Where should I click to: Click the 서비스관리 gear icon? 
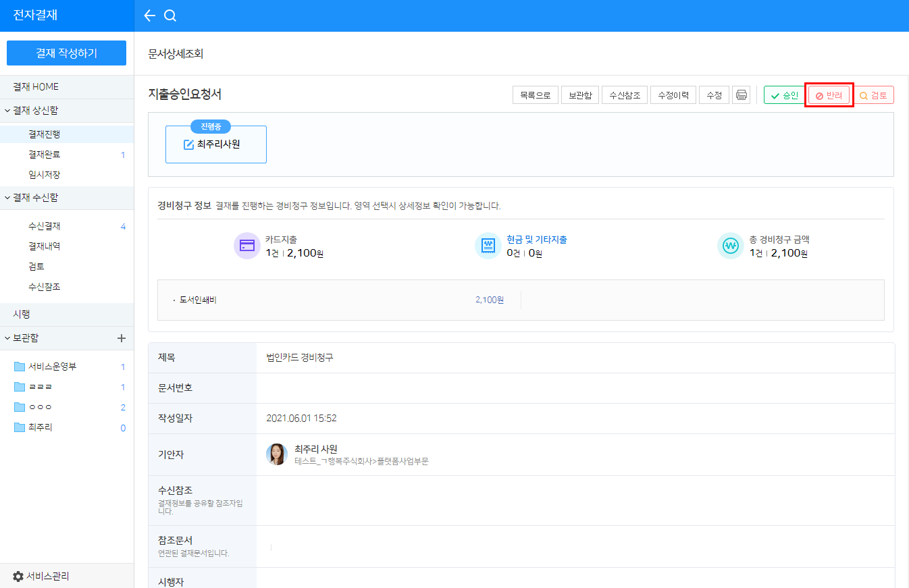(x=18, y=577)
